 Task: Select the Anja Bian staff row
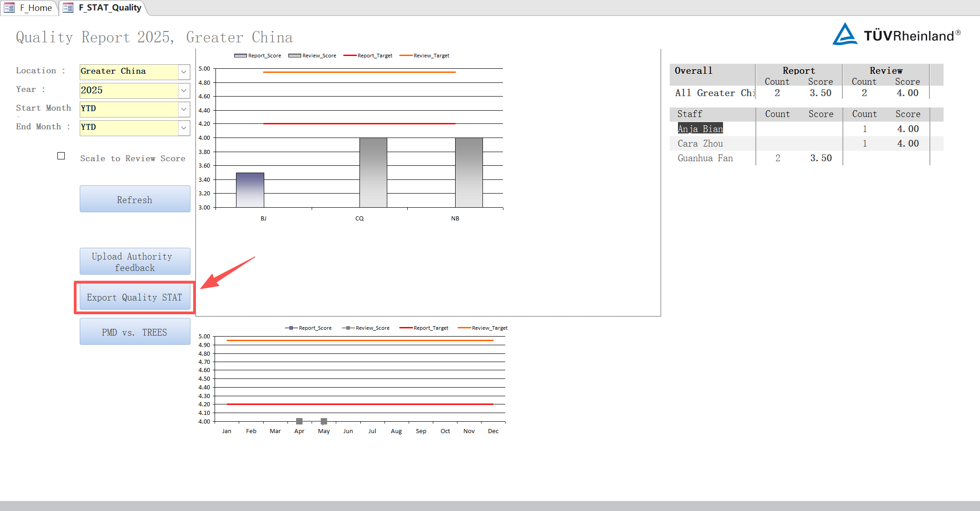(x=700, y=129)
